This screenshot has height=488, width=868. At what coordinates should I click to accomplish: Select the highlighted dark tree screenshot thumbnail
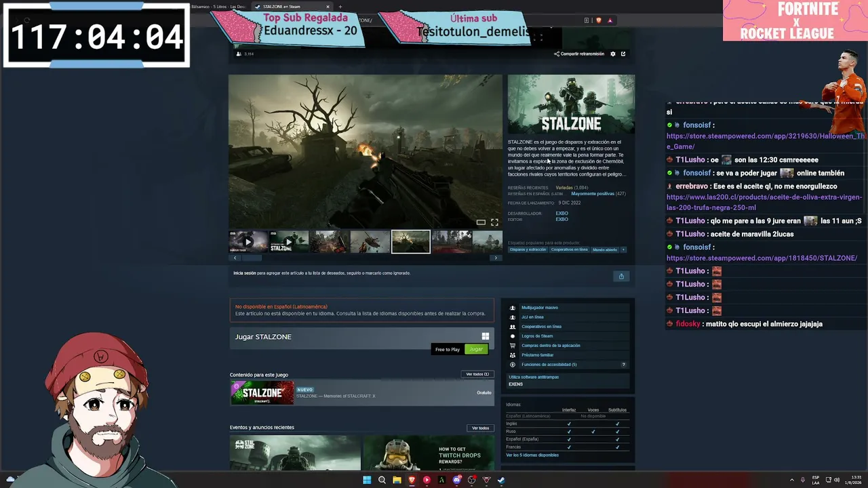pyautogui.click(x=411, y=241)
